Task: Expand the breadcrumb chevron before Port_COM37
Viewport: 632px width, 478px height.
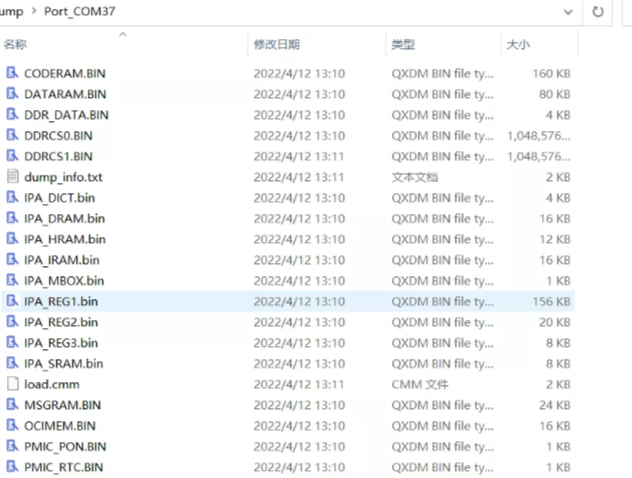Action: 34,11
